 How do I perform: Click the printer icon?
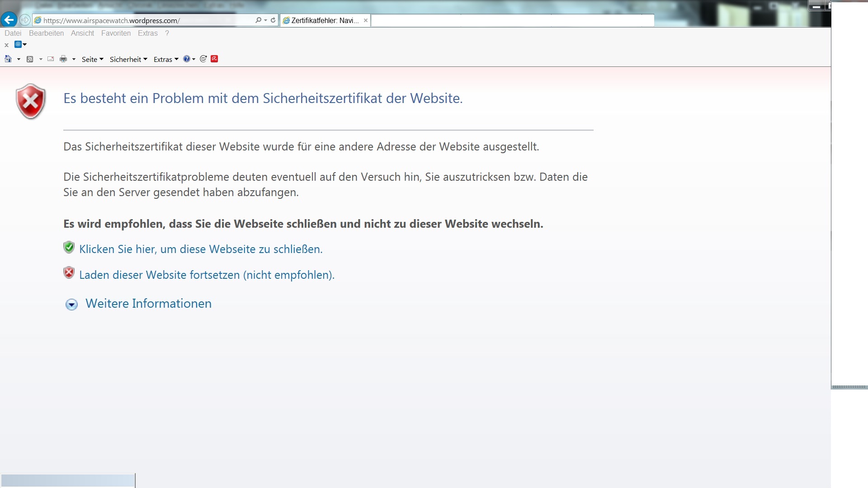point(63,59)
